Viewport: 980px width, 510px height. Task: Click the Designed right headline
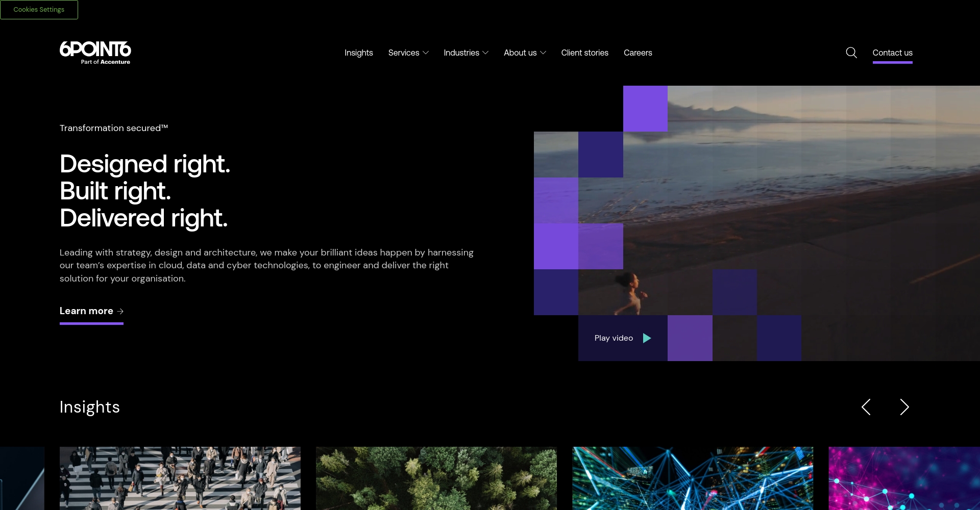pyautogui.click(x=145, y=191)
